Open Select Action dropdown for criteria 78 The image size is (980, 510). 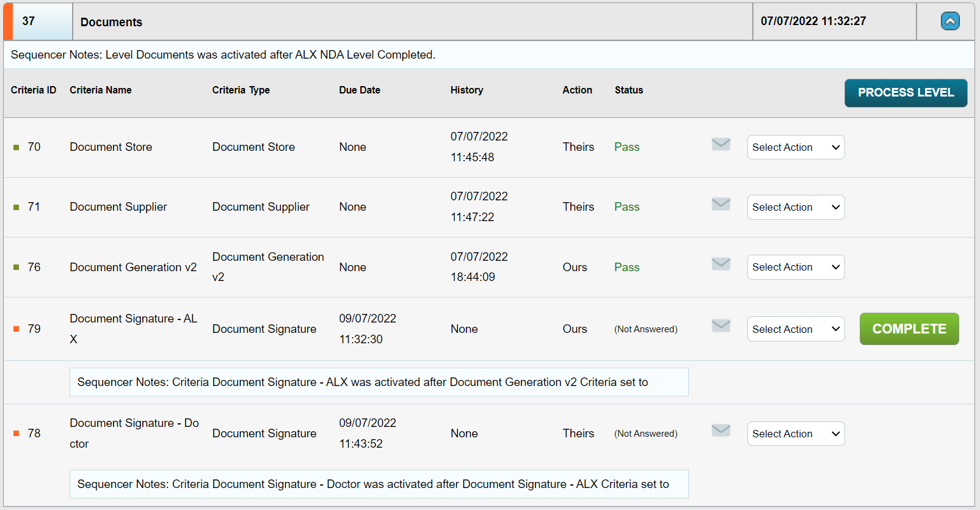click(x=796, y=434)
